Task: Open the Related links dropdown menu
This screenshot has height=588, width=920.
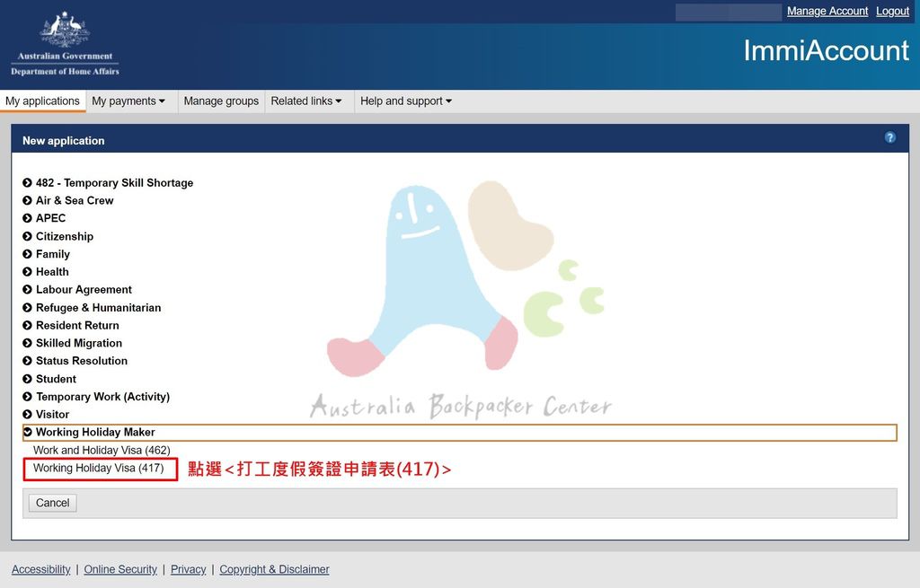Action: [306, 101]
